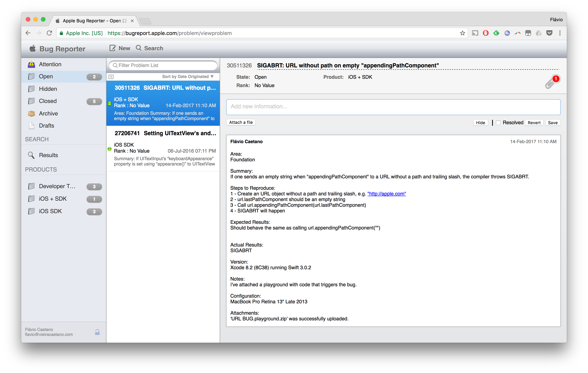Collapse the problem list panel icon
588x373 pixels.
(111, 77)
